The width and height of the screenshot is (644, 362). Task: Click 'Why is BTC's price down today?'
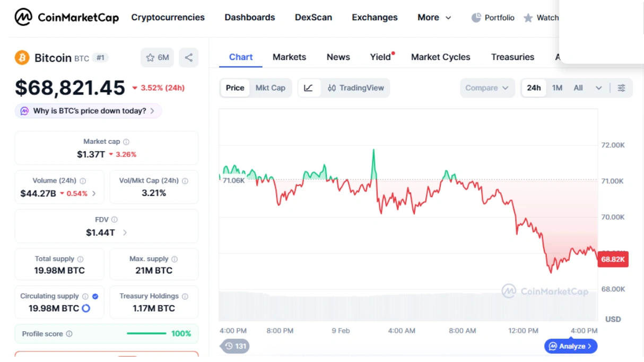tap(88, 111)
